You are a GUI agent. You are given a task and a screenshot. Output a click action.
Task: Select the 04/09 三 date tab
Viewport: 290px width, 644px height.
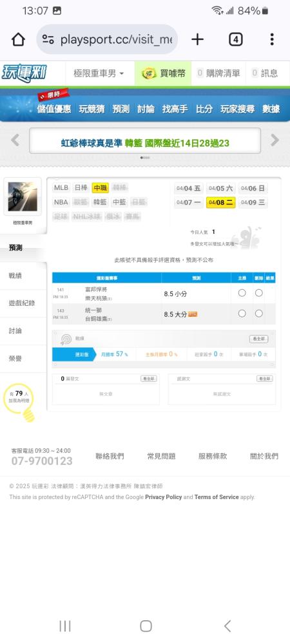(x=253, y=202)
